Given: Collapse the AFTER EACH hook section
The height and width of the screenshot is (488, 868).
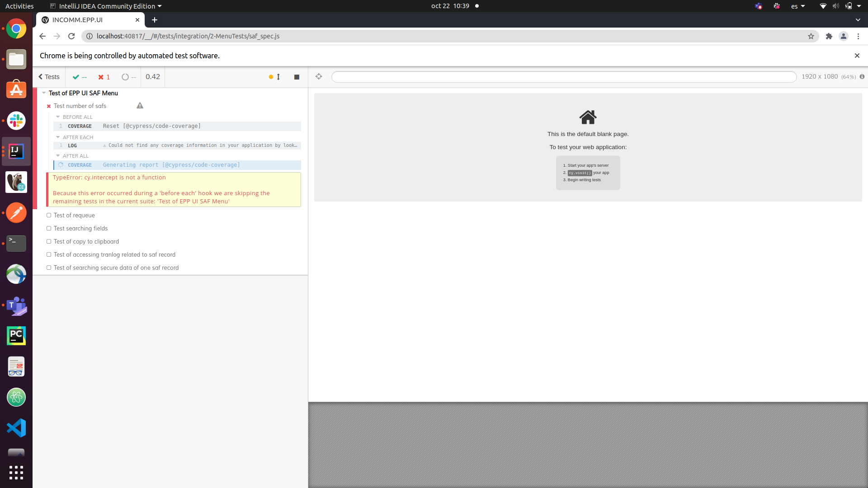Looking at the screenshot, I should coord(58,137).
